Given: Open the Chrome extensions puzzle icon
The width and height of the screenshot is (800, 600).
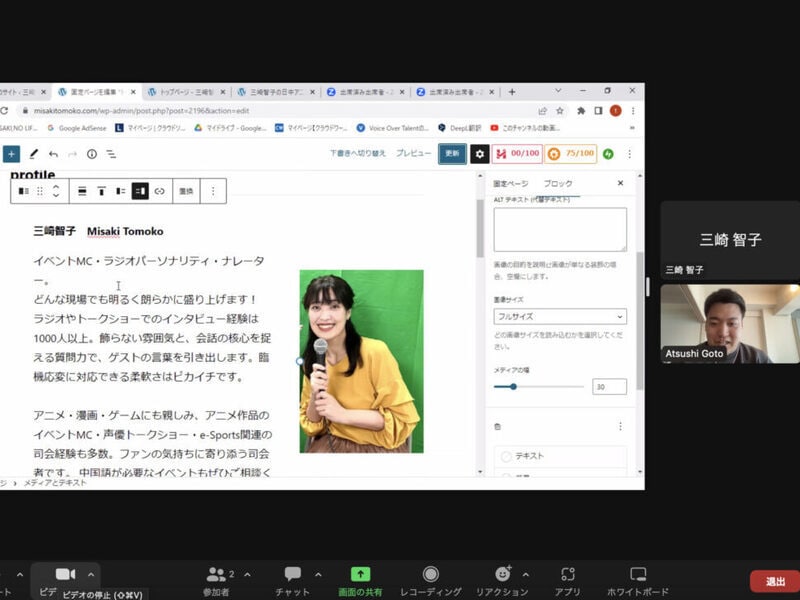Looking at the screenshot, I should pos(581,111).
